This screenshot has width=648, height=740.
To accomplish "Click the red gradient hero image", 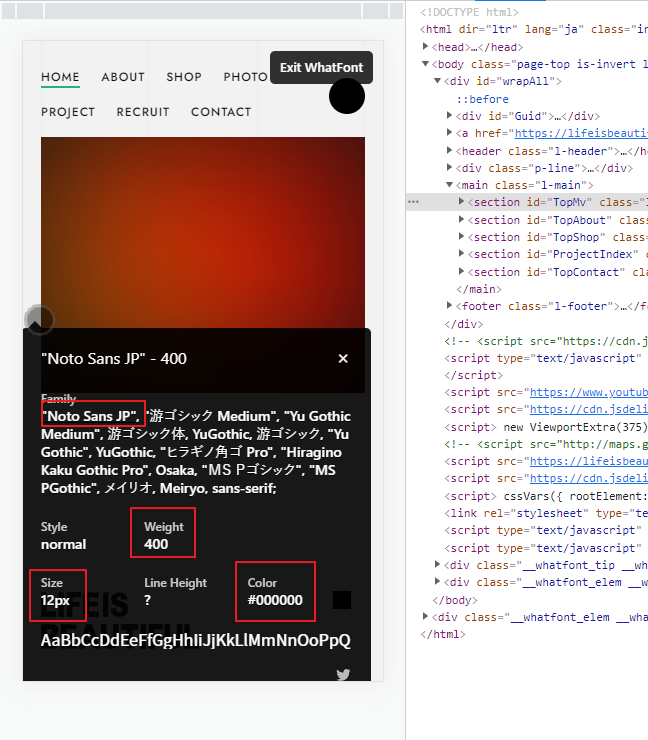I will click(x=203, y=232).
